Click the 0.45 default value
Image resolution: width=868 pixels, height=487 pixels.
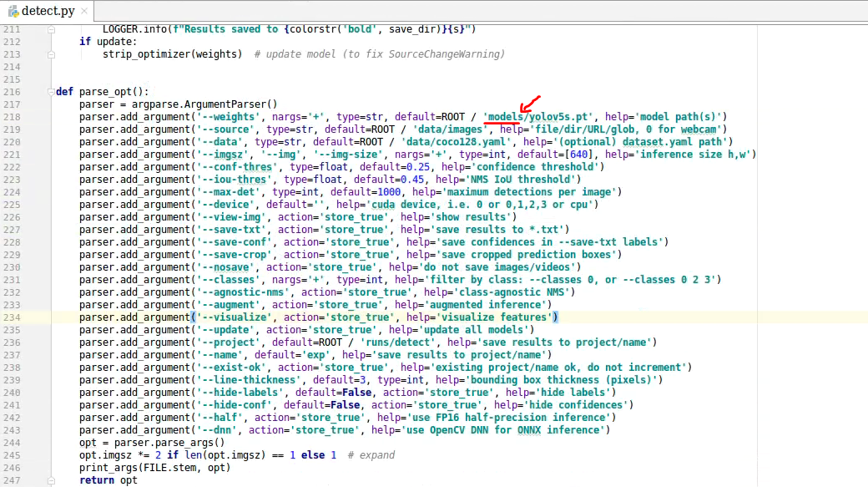[411, 180]
